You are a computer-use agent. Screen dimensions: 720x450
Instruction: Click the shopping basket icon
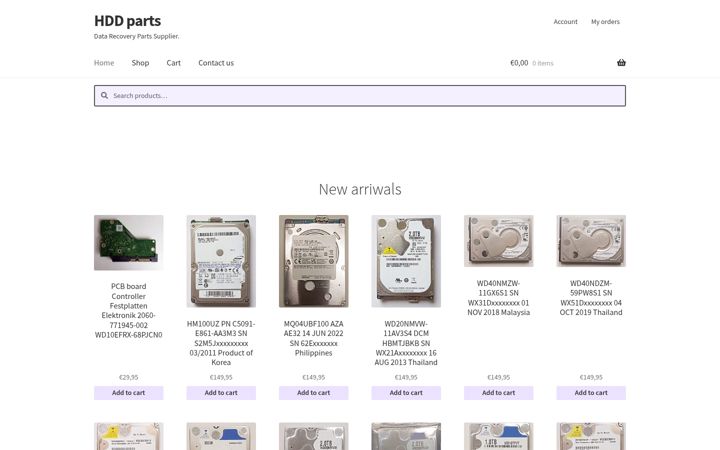621,62
